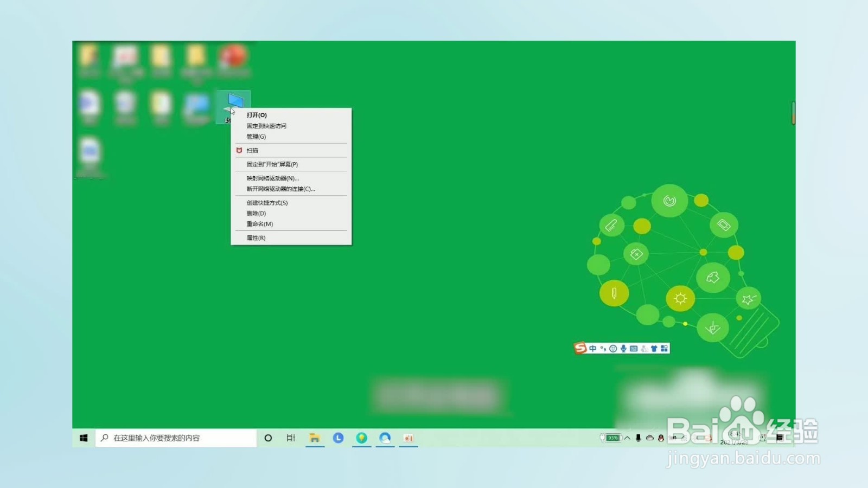The height and width of the screenshot is (488, 868).
Task: Open the notification action center icon
Action: 780,438
